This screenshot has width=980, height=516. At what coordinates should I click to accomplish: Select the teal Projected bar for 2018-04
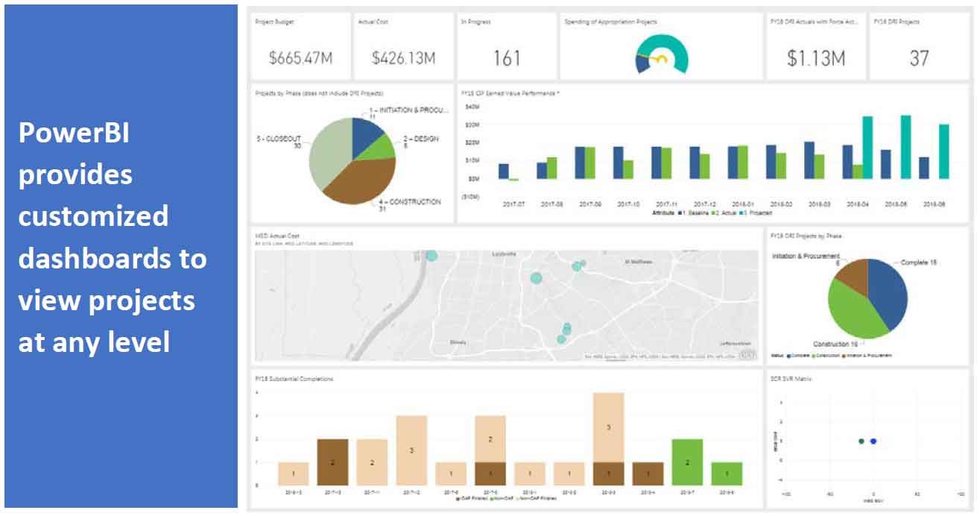pos(867,148)
